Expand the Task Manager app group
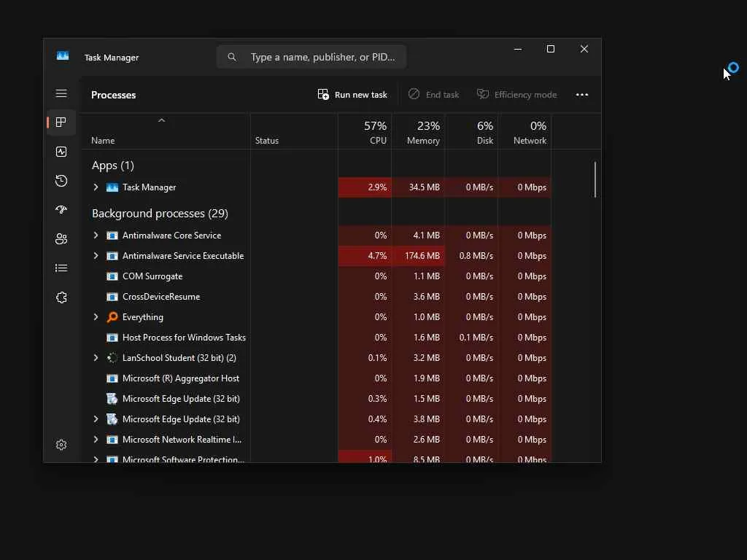Screen dimensions: 747x560 (x=96, y=187)
